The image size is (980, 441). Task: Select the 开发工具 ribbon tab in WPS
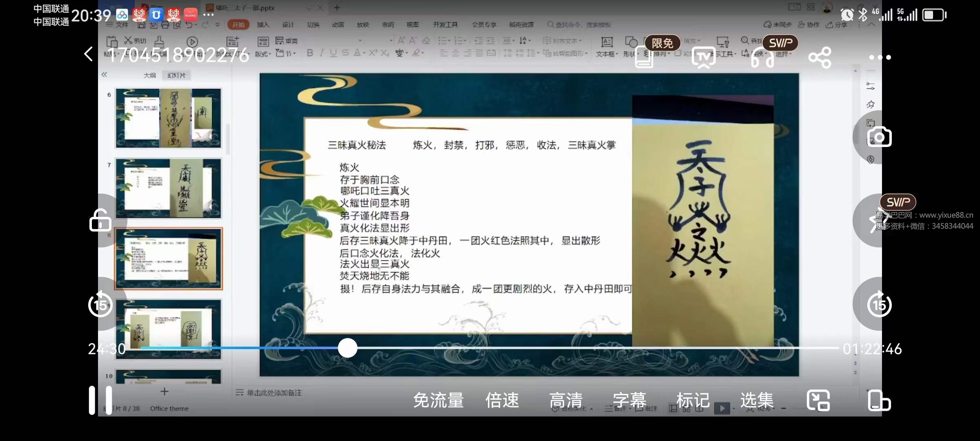pos(445,25)
